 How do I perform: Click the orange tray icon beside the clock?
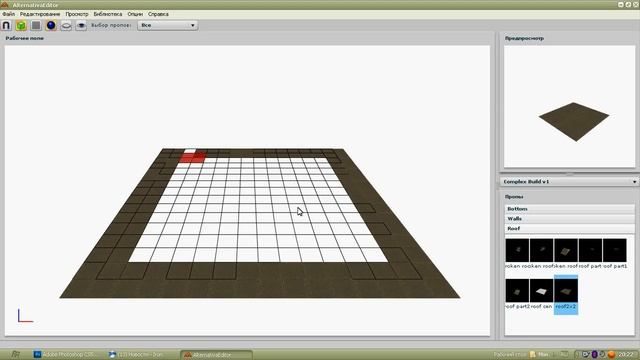[x=611, y=354]
